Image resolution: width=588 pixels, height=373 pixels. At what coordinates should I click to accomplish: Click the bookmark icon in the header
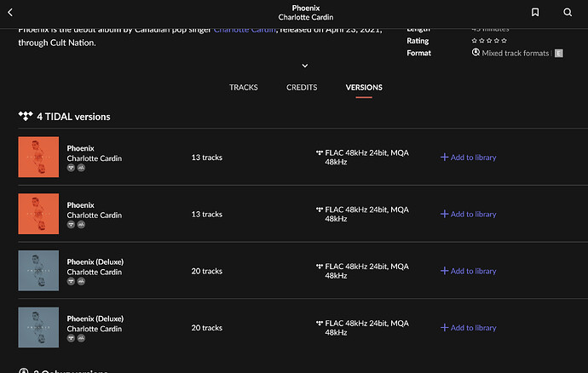pos(534,13)
